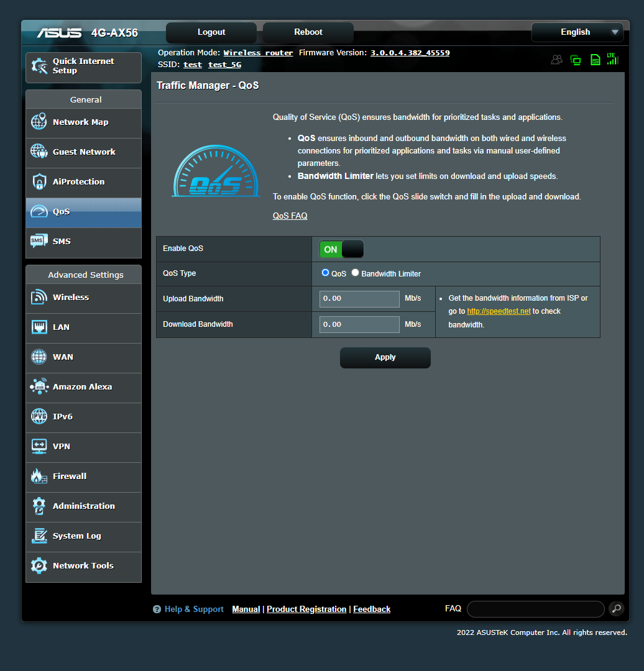Click the Apply button

pos(385,357)
